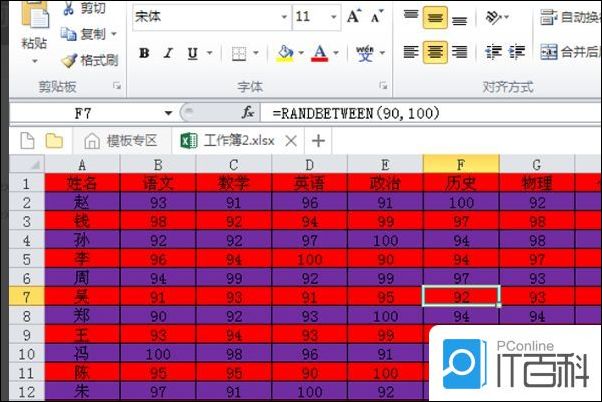Increase indent
Viewport: 602px width, 402px height.
[517, 52]
